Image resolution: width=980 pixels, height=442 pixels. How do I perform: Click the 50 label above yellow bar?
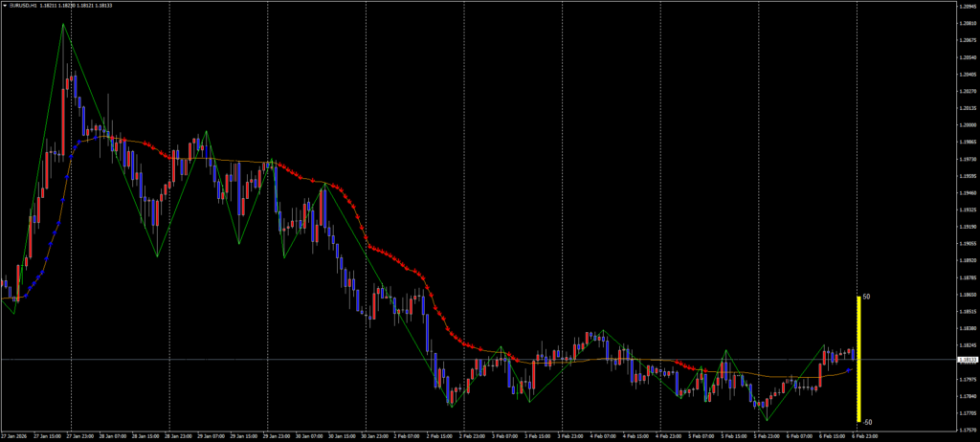(x=866, y=297)
